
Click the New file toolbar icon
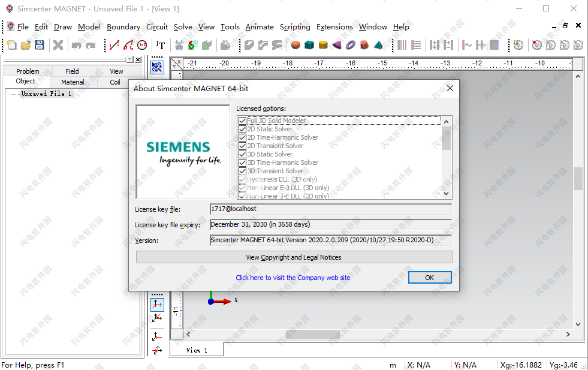pos(11,45)
